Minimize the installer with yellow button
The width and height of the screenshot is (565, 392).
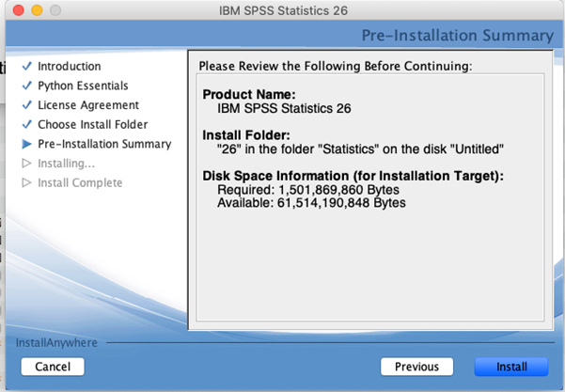click(37, 10)
